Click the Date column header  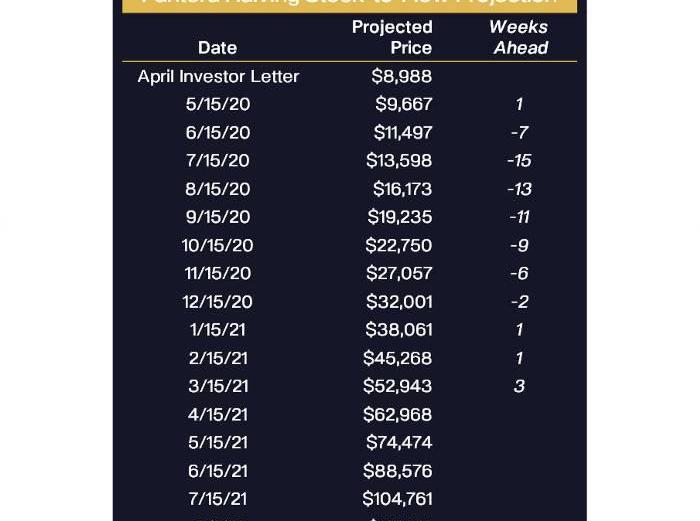pos(217,47)
